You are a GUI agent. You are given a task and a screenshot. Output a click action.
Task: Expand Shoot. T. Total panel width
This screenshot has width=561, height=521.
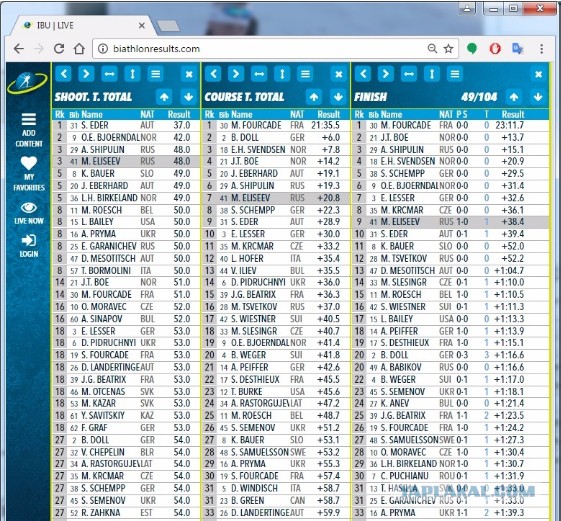click(109, 74)
